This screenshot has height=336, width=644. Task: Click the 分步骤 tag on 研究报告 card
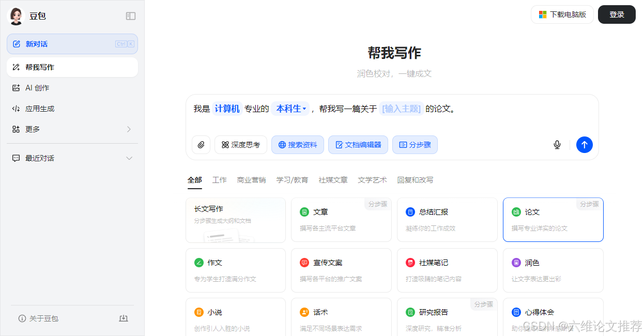tap(484, 304)
